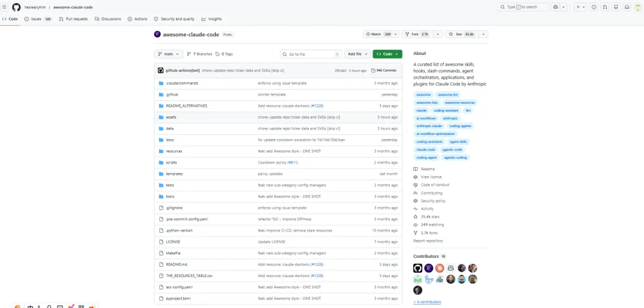This screenshot has width=644, height=308.
Task: Open Code of conduct in About
Action: (431, 185)
